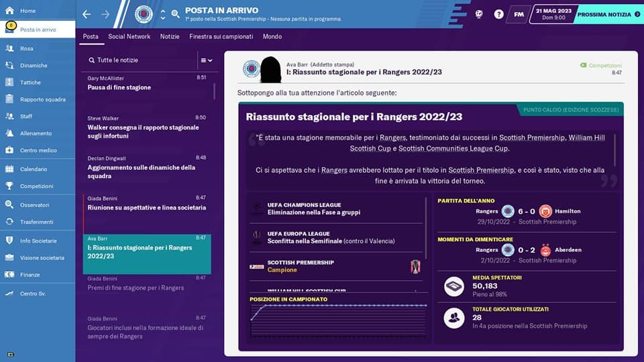Image resolution: width=644 pixels, height=362 pixels.
Task: Go back with the left arrow
Action: (x=87, y=14)
